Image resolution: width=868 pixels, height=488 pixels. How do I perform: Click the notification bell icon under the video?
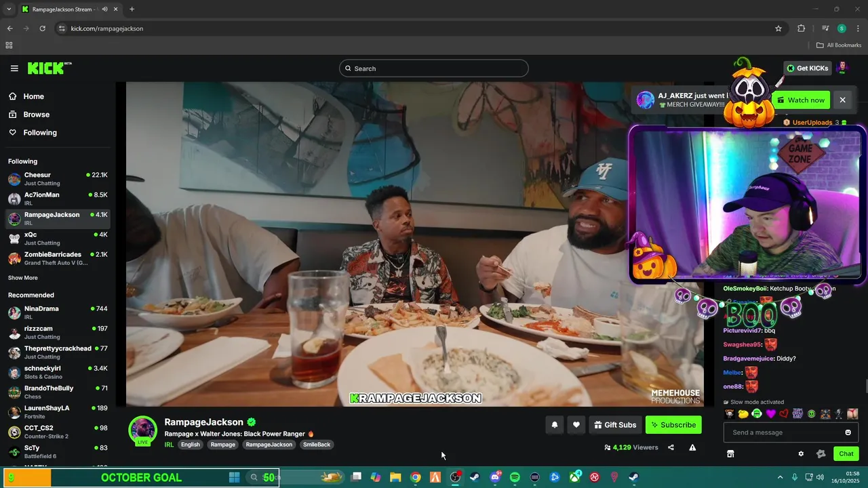click(x=554, y=425)
